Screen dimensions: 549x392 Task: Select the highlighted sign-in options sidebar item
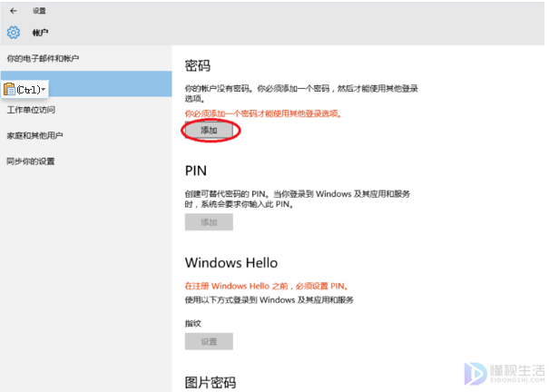click(x=86, y=83)
